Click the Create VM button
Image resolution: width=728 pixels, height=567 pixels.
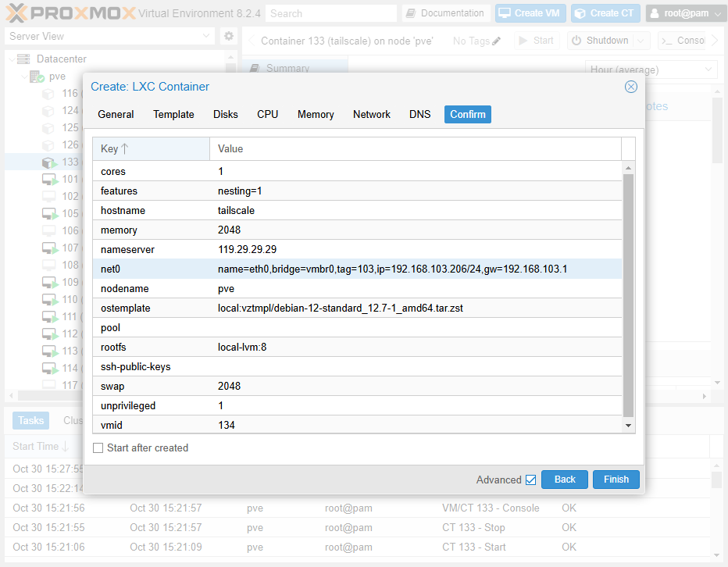coord(530,13)
